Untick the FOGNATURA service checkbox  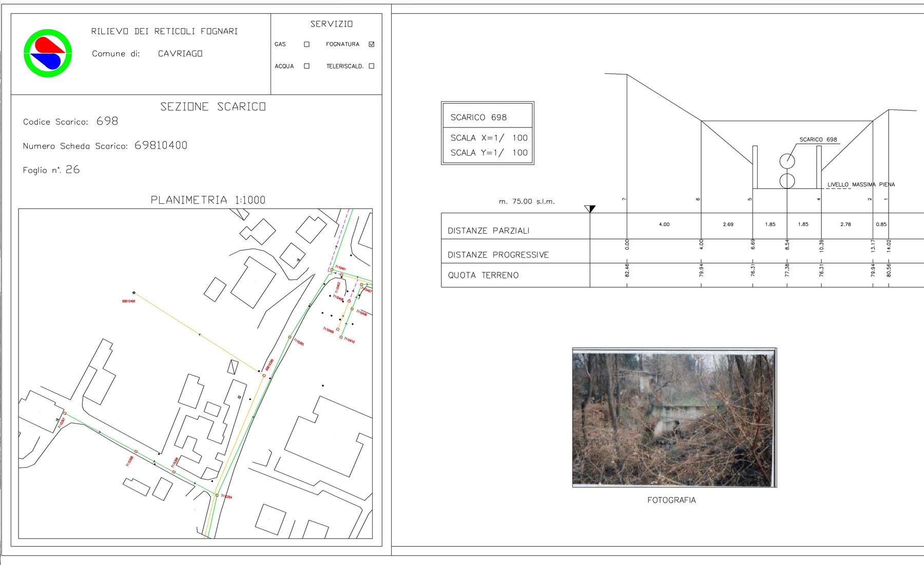pyautogui.click(x=372, y=44)
